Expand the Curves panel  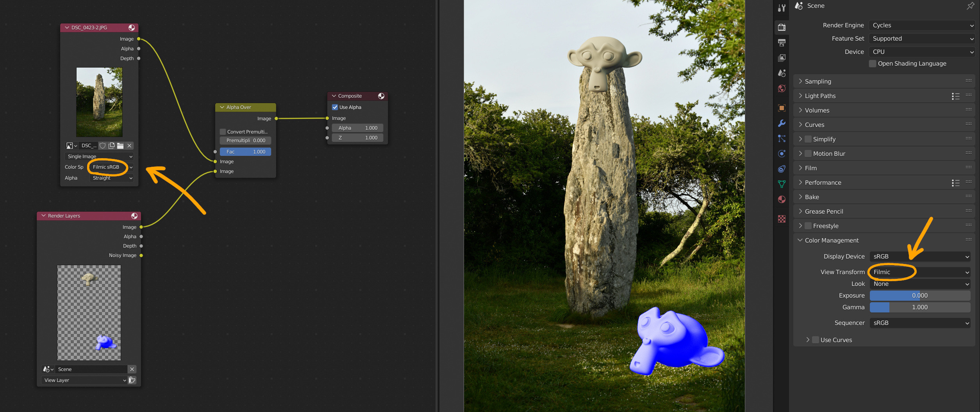(884, 125)
